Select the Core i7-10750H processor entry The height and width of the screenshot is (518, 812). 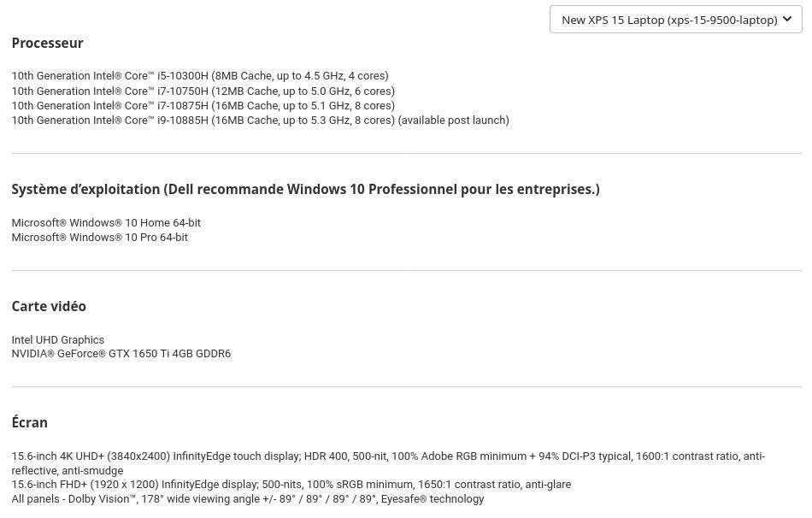click(x=203, y=91)
